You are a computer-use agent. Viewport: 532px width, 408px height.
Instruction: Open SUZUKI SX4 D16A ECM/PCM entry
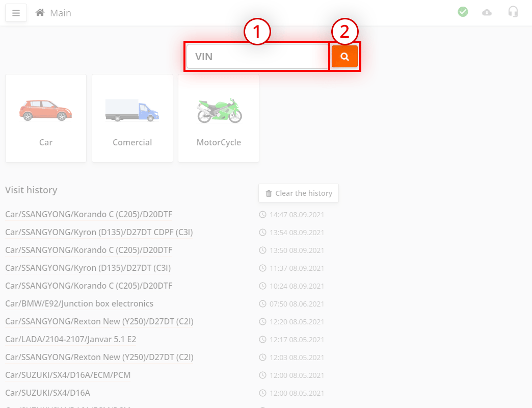[68, 375]
